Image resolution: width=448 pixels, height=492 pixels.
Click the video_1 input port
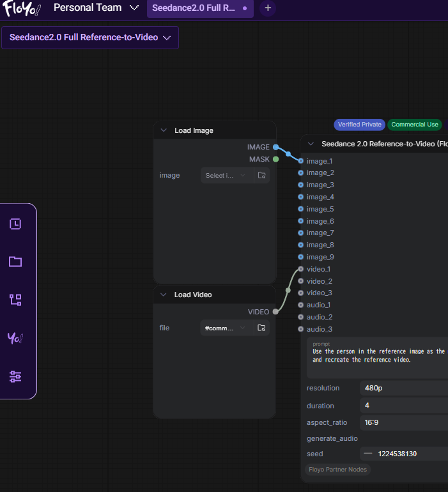(301, 269)
